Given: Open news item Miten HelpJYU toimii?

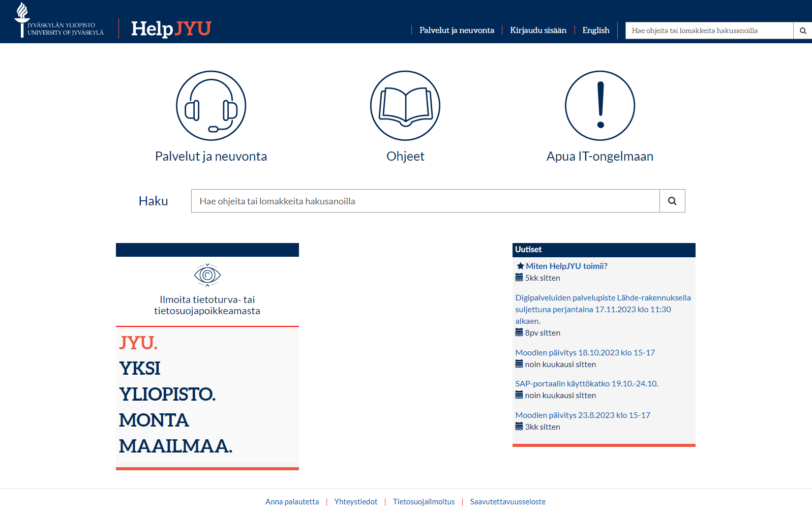Looking at the screenshot, I should click(x=566, y=266).
